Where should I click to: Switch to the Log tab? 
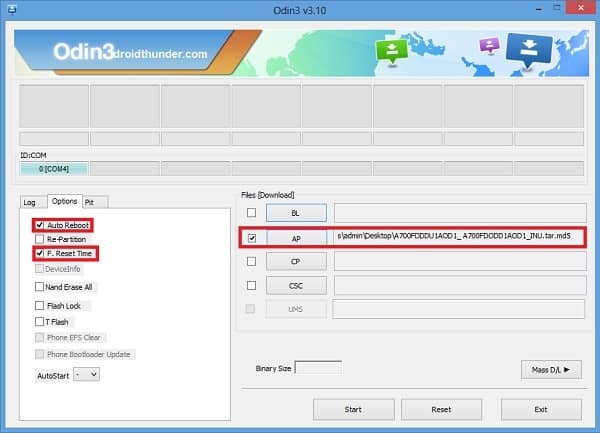point(32,202)
